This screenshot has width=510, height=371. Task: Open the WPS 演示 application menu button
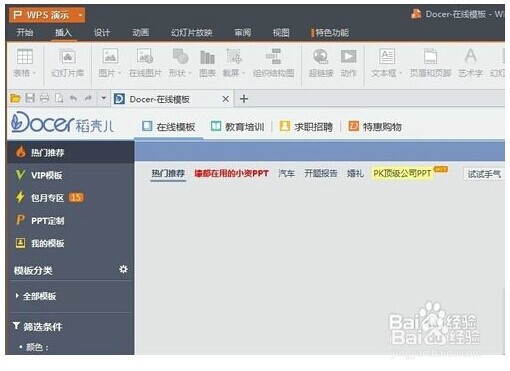point(47,15)
